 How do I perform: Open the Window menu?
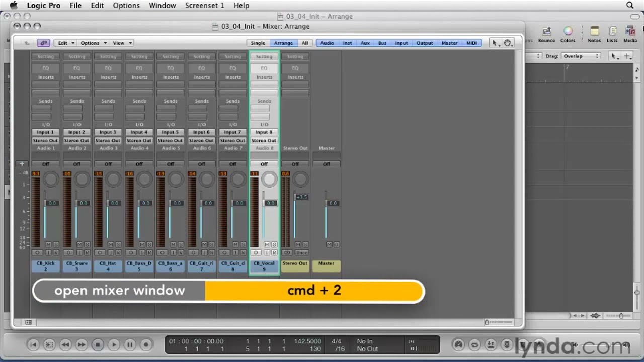[x=163, y=5]
